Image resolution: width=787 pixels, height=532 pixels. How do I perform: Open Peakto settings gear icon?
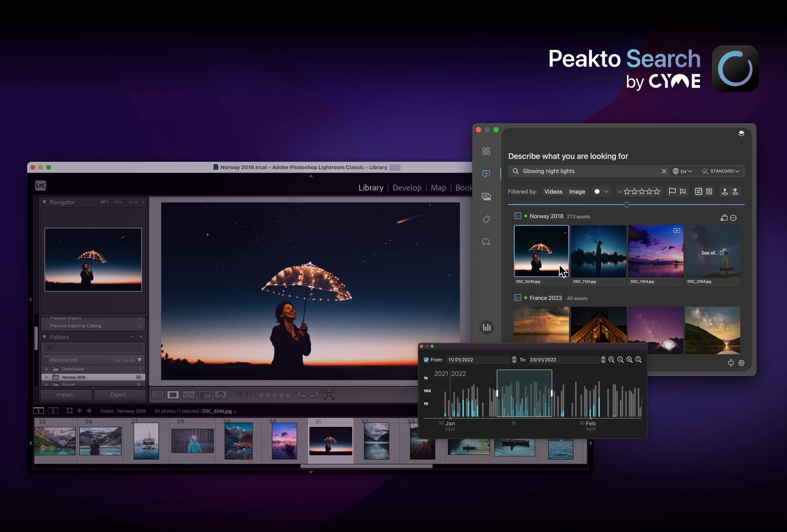[x=741, y=363]
